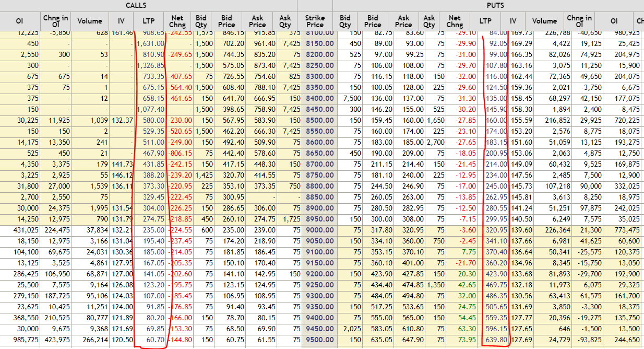
Task: Click the PUTS section header
Action: click(x=495, y=6)
